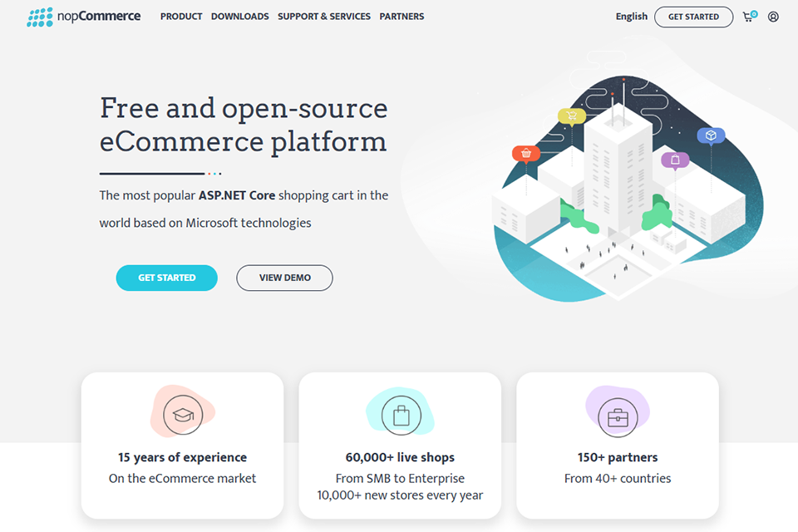Screen dimensions: 798x532
Task: Click the 'ASP.NET Core' bold text
Action: click(x=237, y=195)
